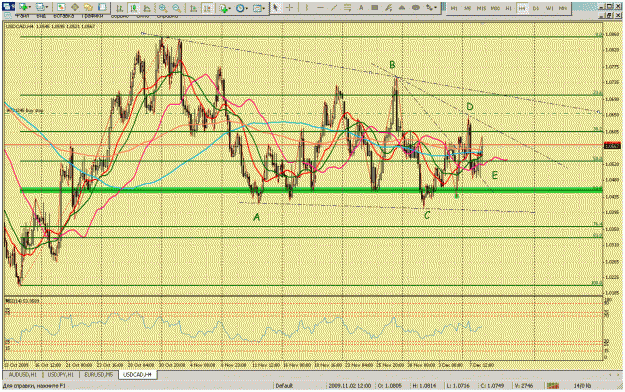The width and height of the screenshot is (625, 392).
Task: Select the H4 timeframe button
Action: click(x=522, y=8)
